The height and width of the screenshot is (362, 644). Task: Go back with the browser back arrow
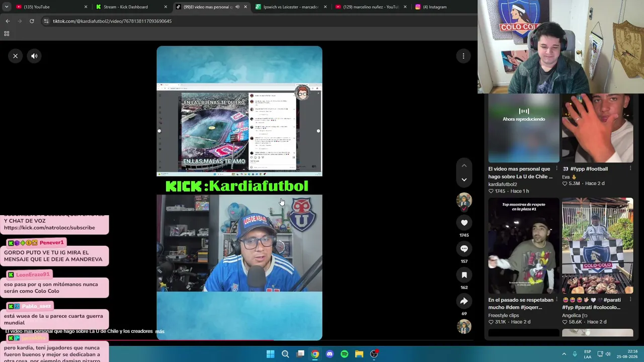tap(8, 21)
